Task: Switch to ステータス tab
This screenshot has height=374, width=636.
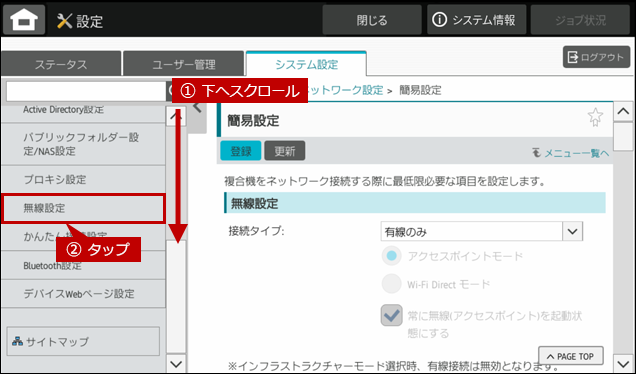Action: point(61,64)
